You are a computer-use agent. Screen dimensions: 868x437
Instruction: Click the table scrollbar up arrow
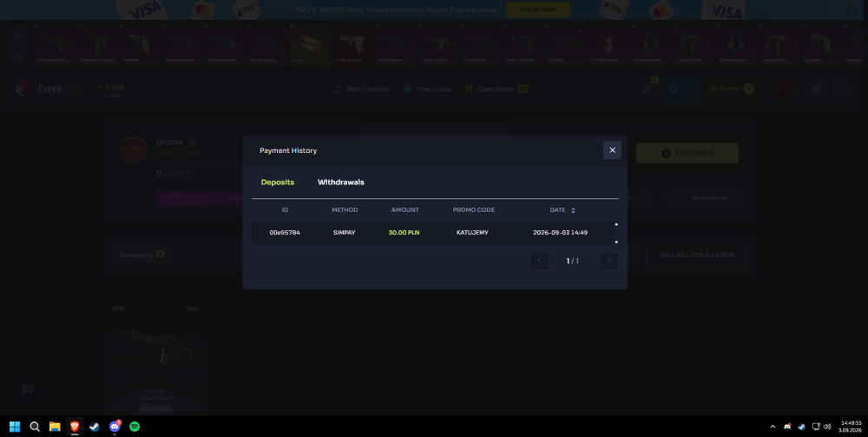pyautogui.click(x=616, y=224)
